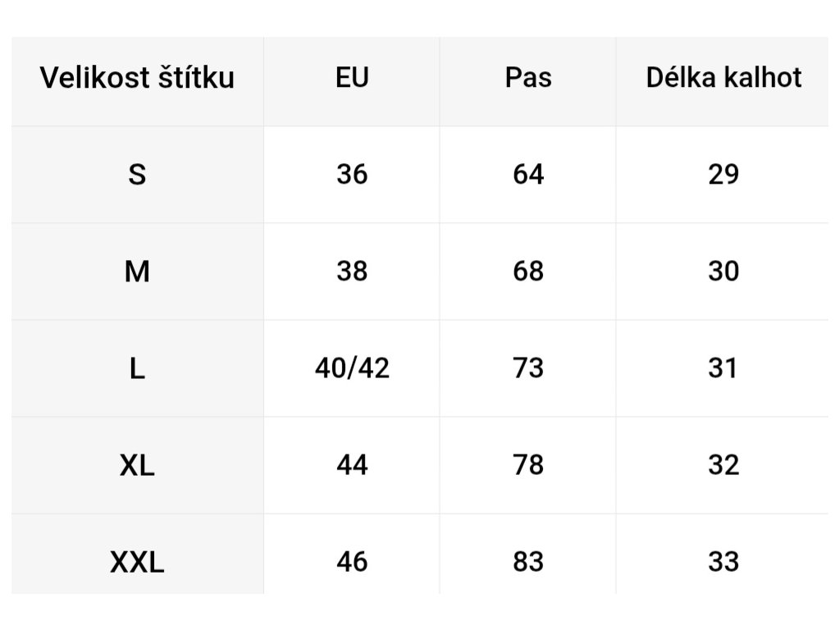Select the XXL size label cell
840x630 pixels.
point(137,562)
